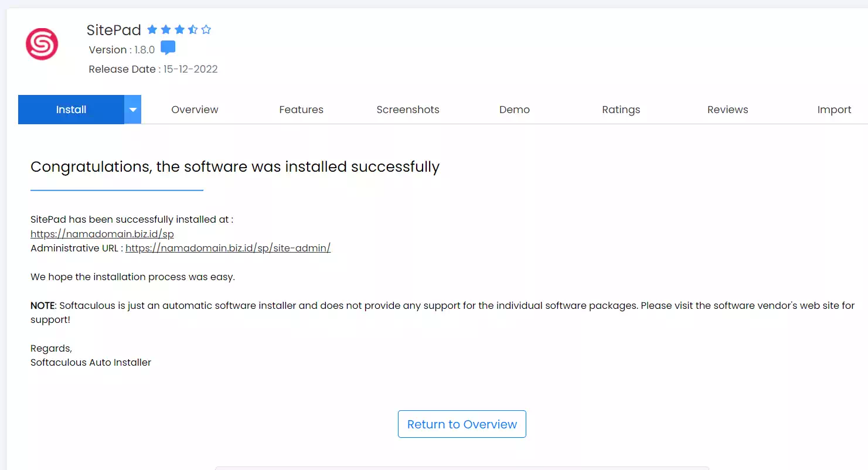The height and width of the screenshot is (470, 868).
Task: Switch to the Overview tab
Action: click(x=195, y=110)
